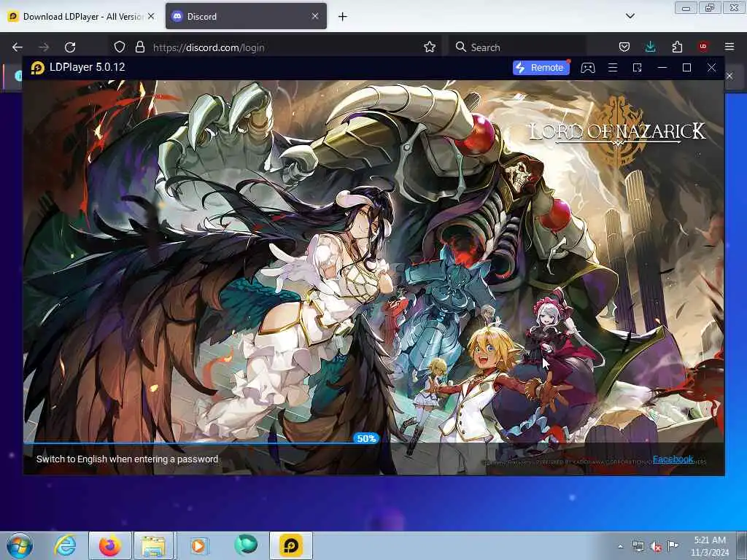Minimize the LDPlayer window

click(662, 68)
